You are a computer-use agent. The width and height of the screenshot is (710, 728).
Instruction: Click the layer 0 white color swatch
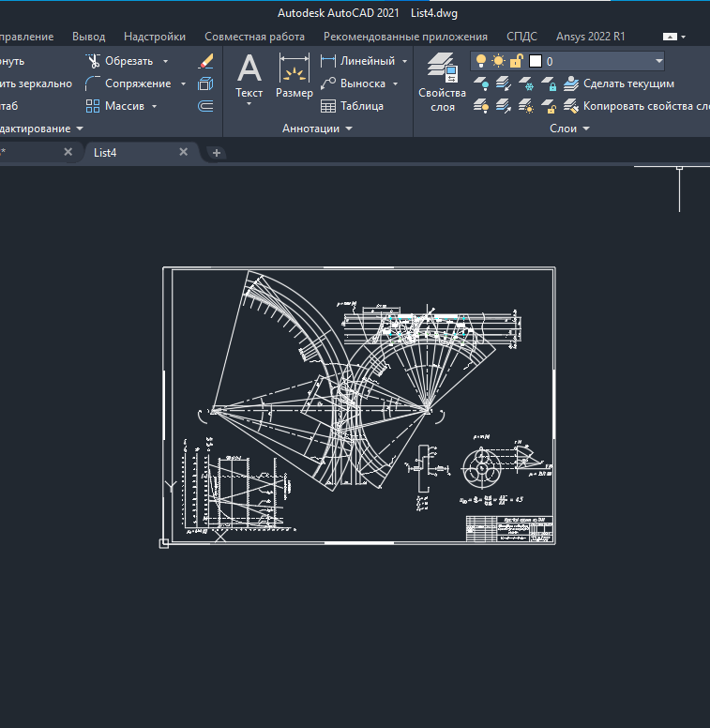536,61
